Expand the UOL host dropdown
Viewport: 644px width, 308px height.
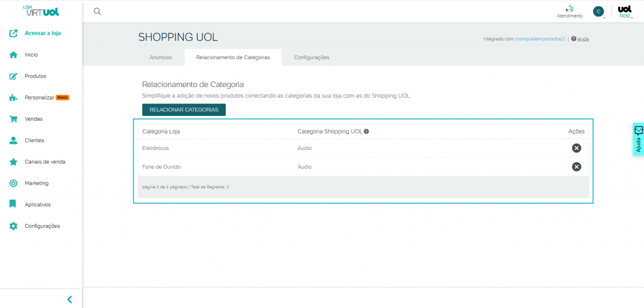coord(625,12)
